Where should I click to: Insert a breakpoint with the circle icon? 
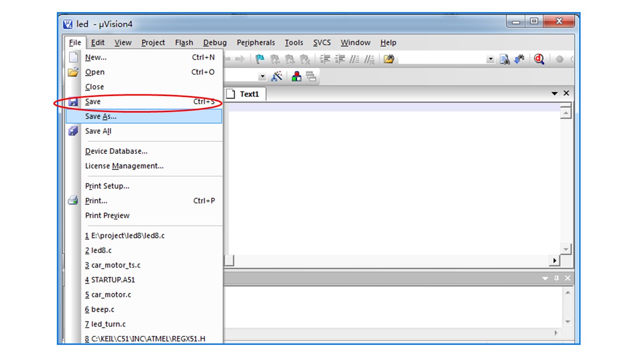click(x=559, y=59)
